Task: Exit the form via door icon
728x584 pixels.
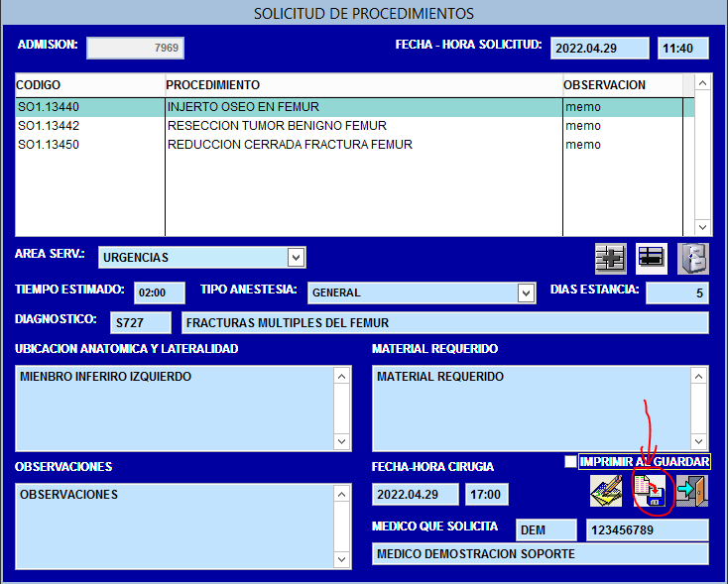Action: (692, 491)
